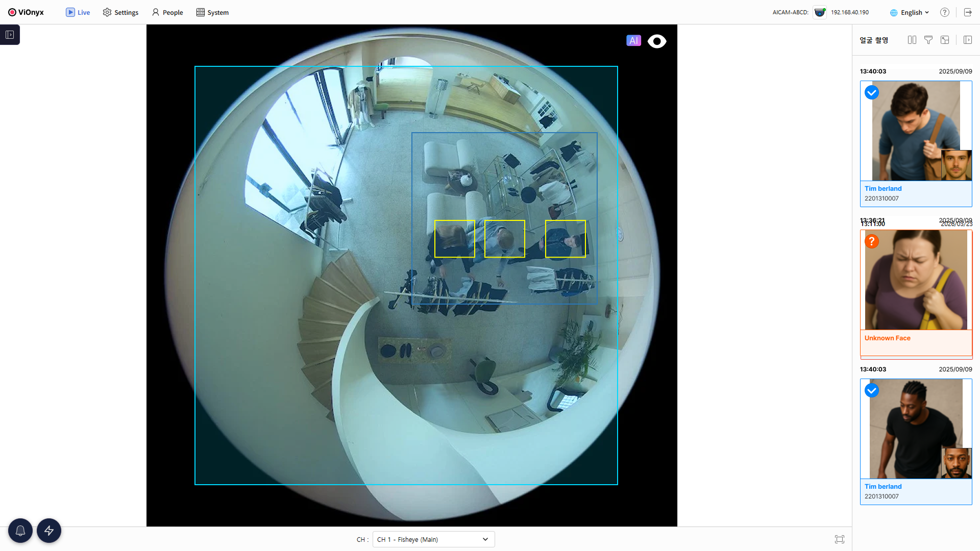Switch to two-column layout icon

click(x=912, y=40)
